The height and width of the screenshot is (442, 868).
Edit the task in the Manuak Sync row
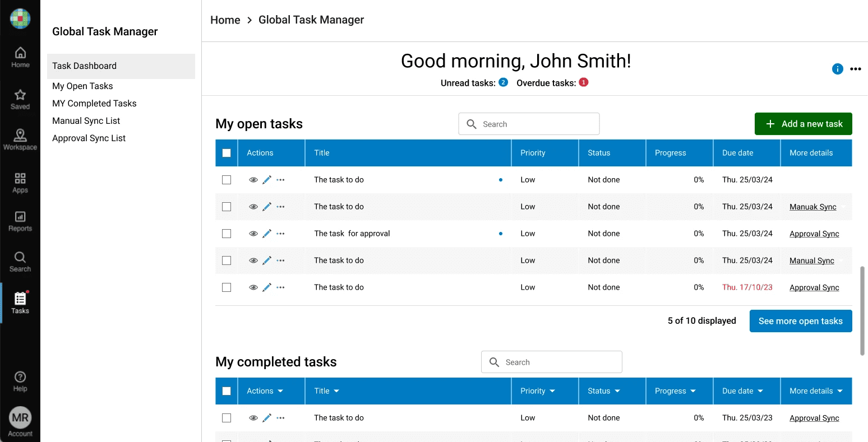267,207
